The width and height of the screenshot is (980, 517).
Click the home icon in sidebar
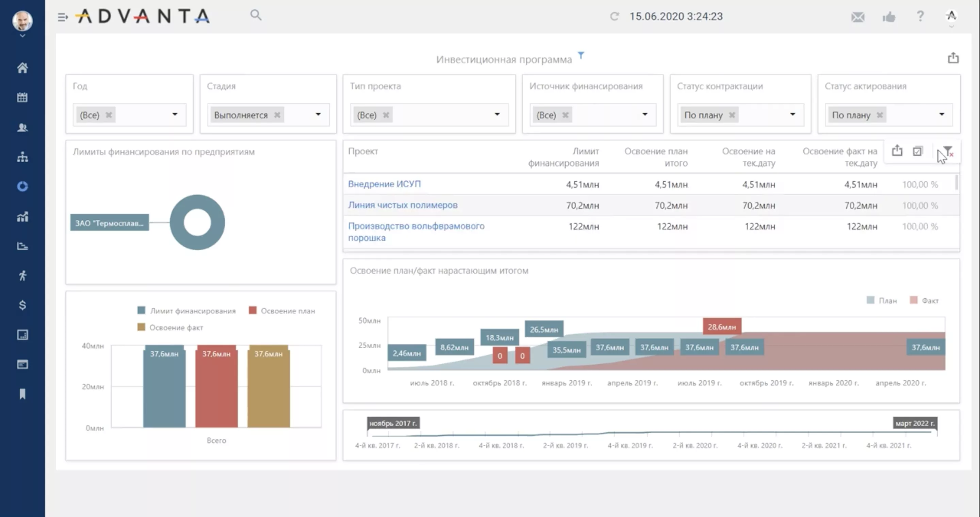coord(22,68)
